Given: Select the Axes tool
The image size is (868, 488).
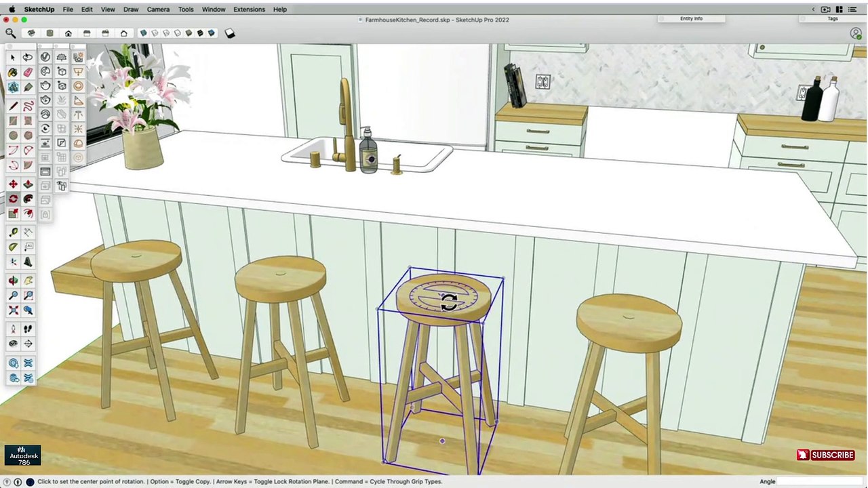Looking at the screenshot, I should pos(13,262).
